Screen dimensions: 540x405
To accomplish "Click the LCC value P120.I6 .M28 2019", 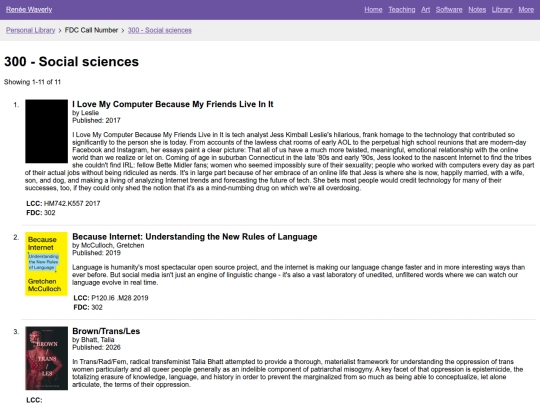I will [x=120, y=298].
